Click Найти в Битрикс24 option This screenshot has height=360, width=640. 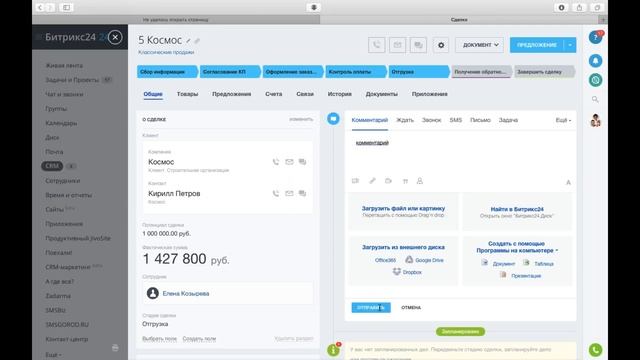tap(517, 209)
